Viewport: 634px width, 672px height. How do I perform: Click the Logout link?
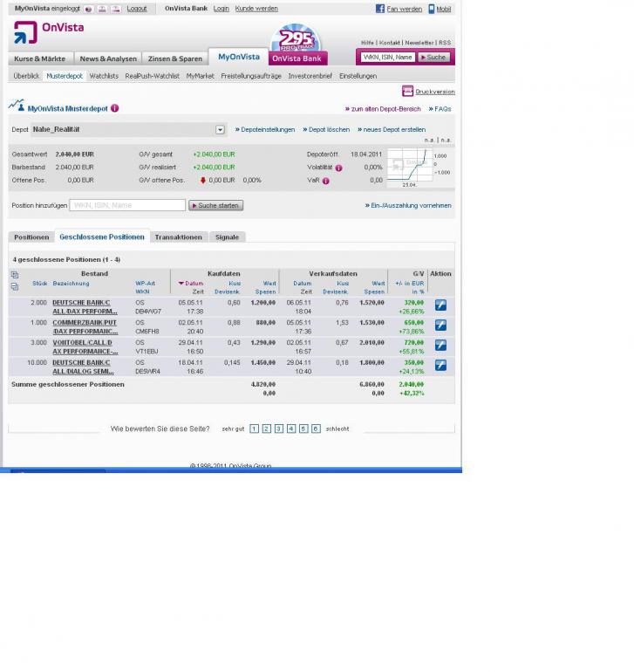click(137, 9)
